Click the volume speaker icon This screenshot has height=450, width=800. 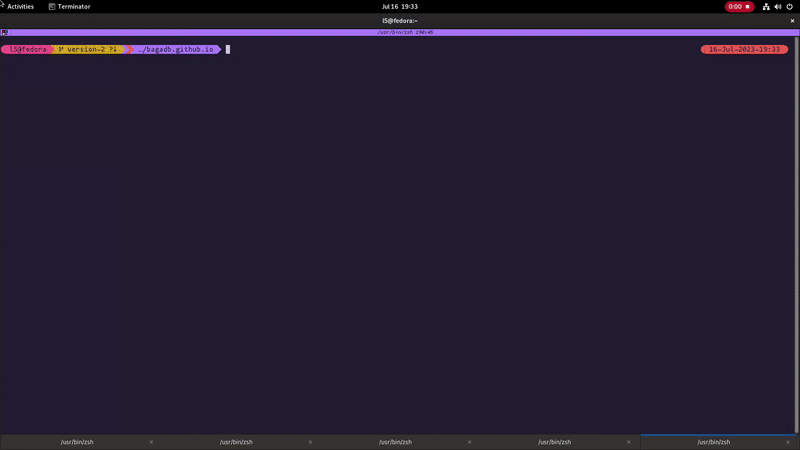pos(778,7)
